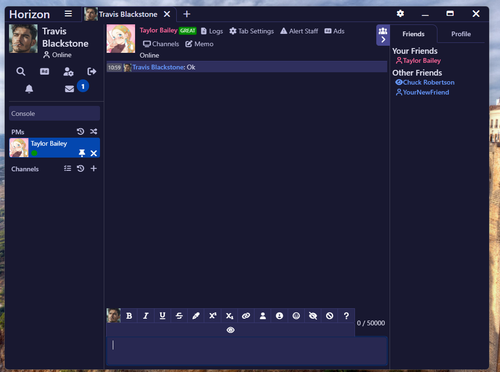The width and height of the screenshot is (500, 372).
Task: Click Alert Staff
Action: click(x=299, y=31)
